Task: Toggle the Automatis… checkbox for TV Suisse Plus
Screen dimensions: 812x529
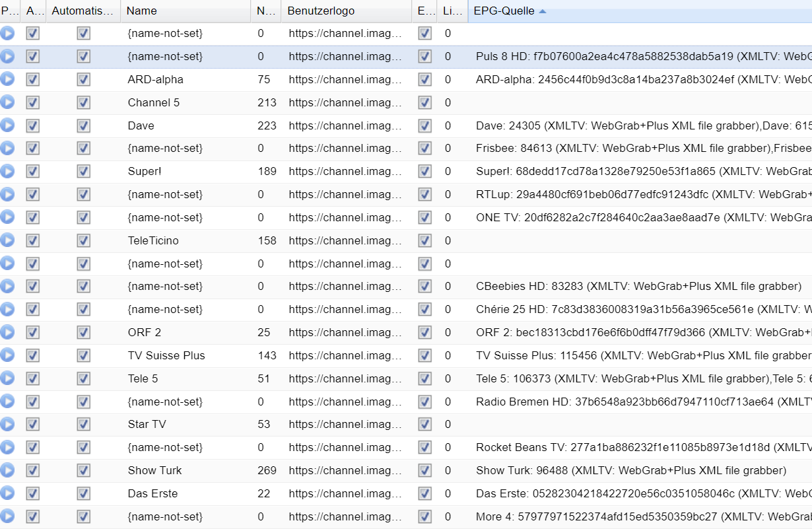Action: point(83,355)
